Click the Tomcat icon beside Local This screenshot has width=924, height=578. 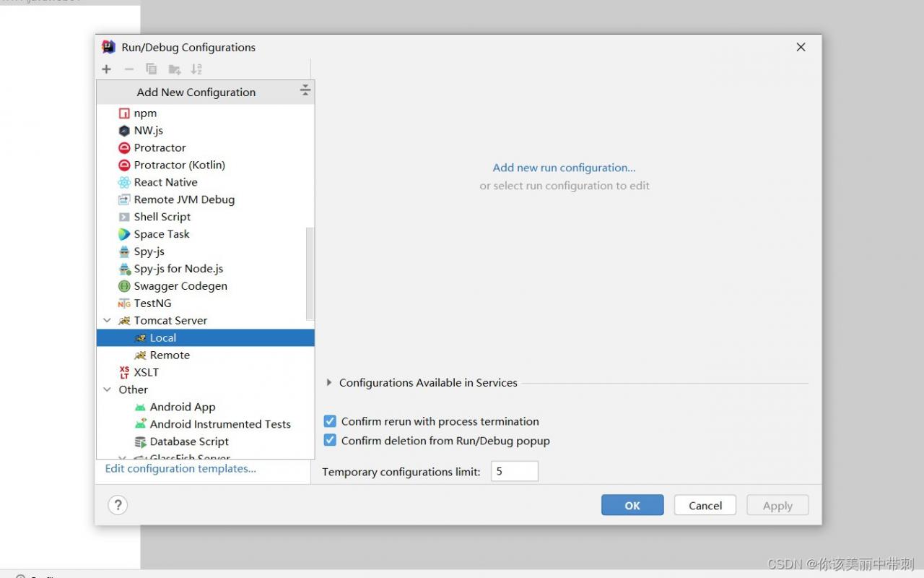(140, 338)
